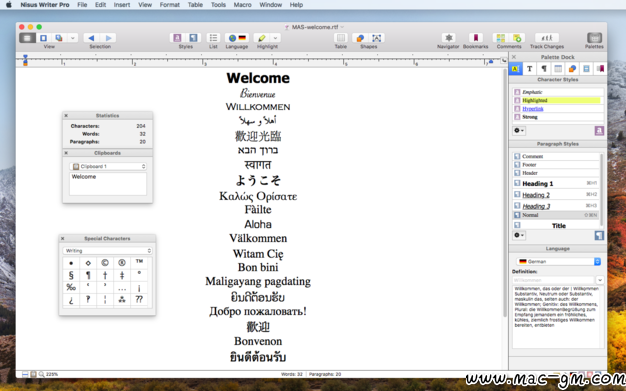Image resolution: width=626 pixels, height=391 pixels.
Task: Select the Page view mode button
Action: (43, 38)
